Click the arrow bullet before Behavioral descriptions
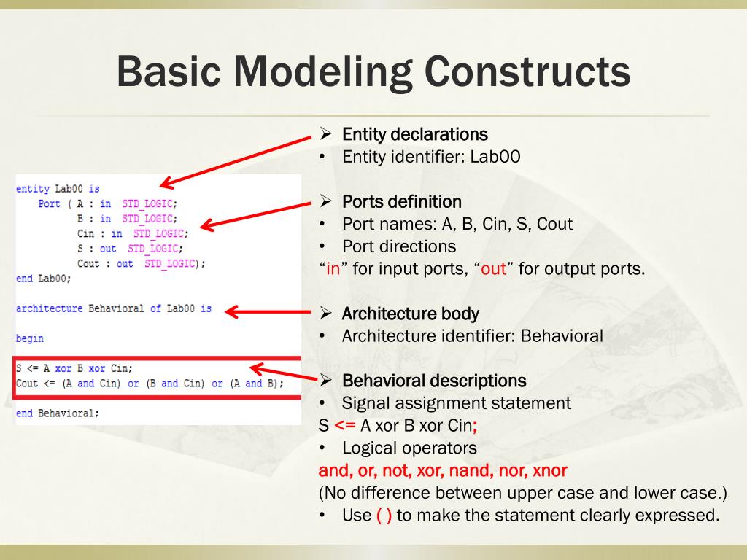Image resolution: width=747 pixels, height=560 pixels. tap(326, 380)
